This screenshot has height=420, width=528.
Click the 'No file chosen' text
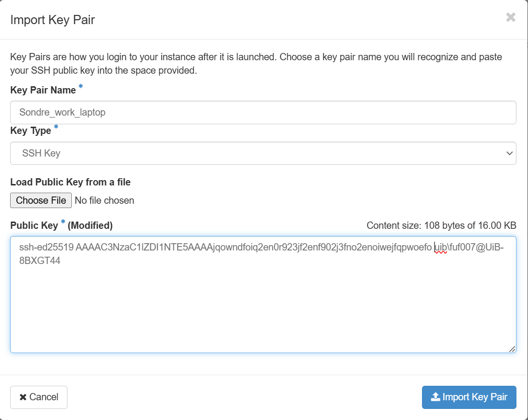point(105,200)
